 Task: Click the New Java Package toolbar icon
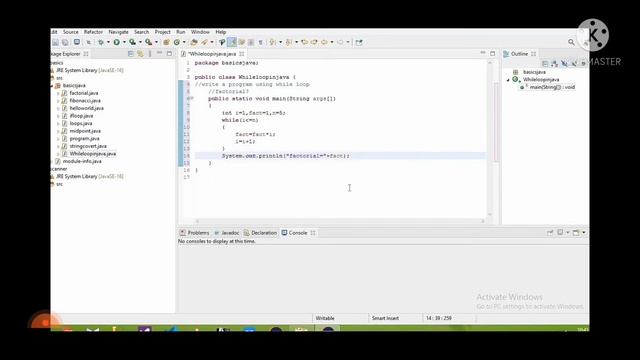(166, 42)
